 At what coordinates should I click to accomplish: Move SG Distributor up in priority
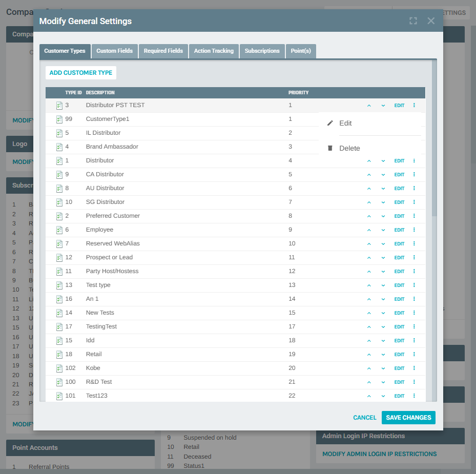(369, 202)
